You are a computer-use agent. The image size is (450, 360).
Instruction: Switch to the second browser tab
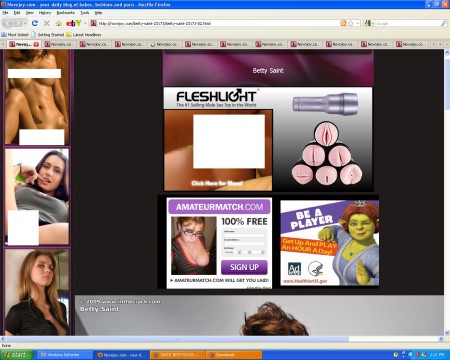tap(59, 44)
